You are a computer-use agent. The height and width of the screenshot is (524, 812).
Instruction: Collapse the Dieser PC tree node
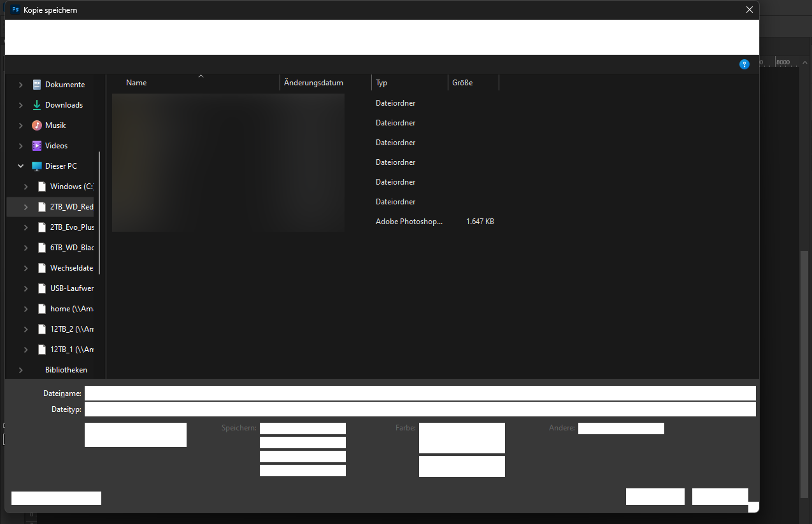click(21, 166)
